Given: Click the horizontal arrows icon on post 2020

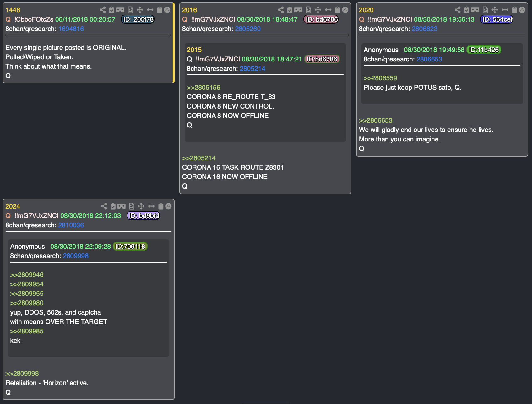Looking at the screenshot, I should coord(505,10).
